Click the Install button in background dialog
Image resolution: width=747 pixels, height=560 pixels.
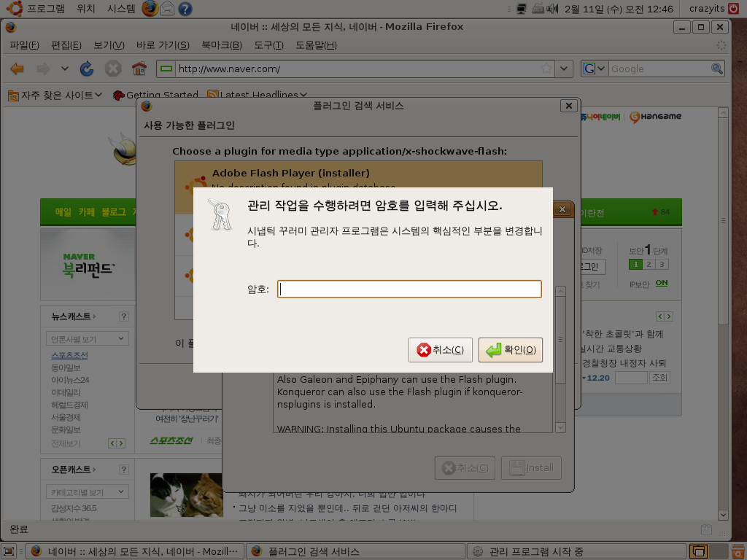[531, 468]
